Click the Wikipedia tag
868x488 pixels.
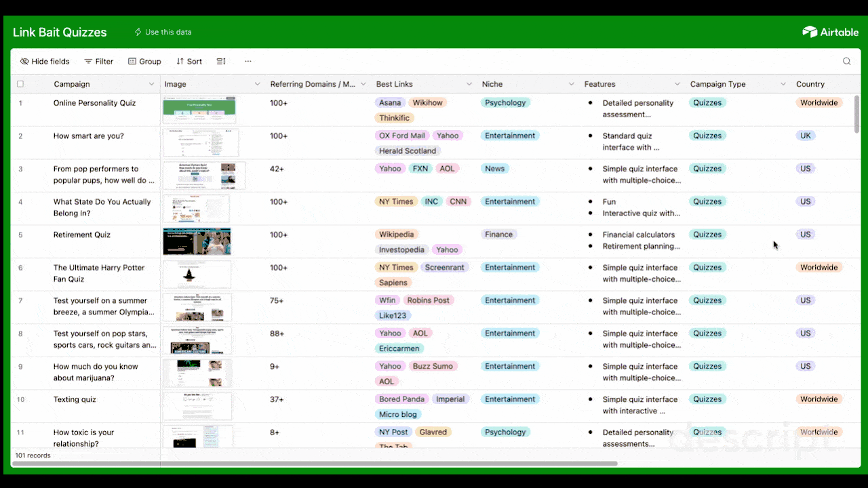(x=396, y=235)
